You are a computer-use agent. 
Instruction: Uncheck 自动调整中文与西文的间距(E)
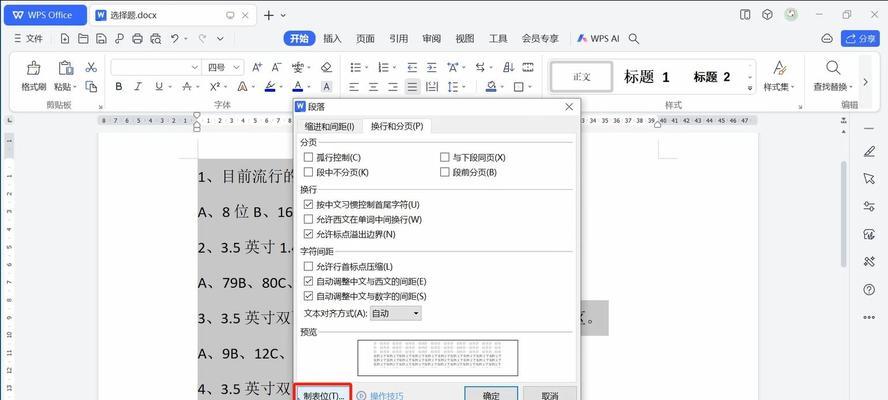(x=309, y=280)
